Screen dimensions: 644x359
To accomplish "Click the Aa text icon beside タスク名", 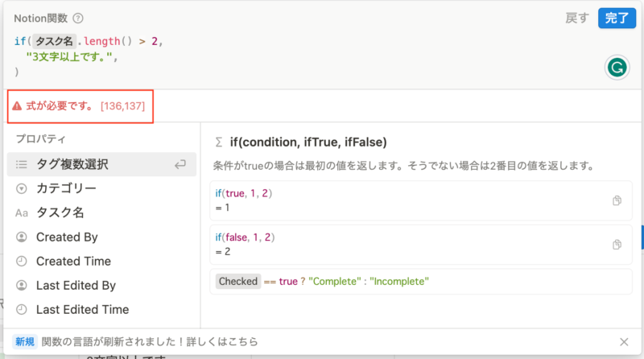I will 22,213.
